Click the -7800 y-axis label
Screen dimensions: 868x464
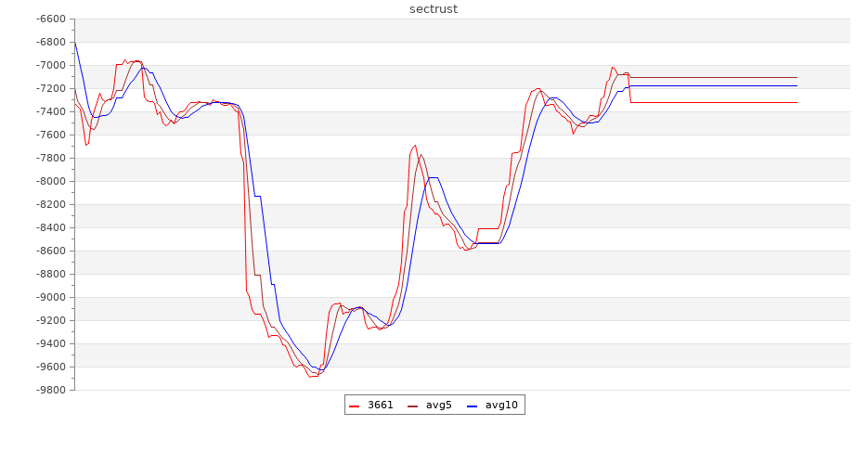click(x=48, y=158)
